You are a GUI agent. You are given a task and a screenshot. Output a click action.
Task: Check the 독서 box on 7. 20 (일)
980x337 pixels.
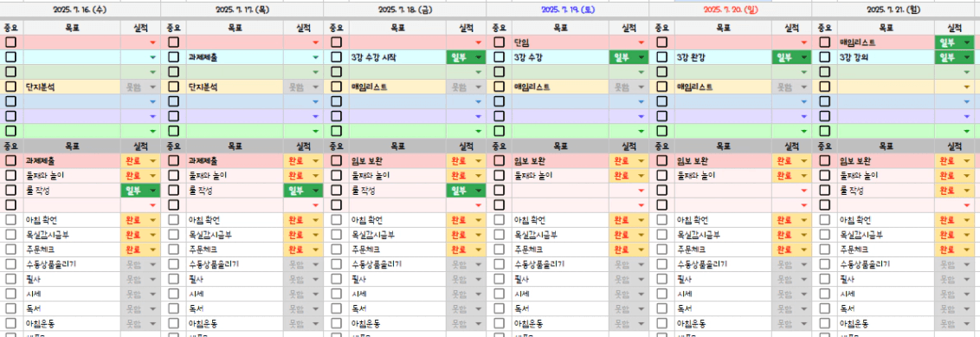[662, 308]
